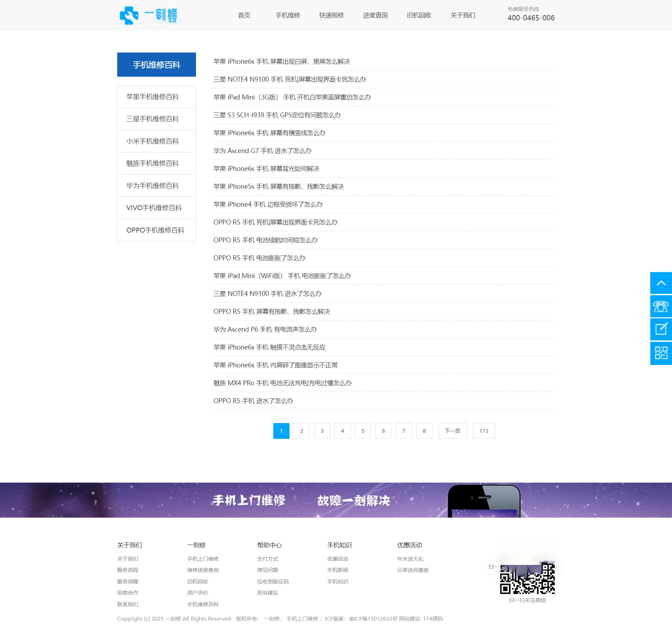Viewport: 672px width, 636px height.
Task: Select 苹果手机维修百科 sidebar category
Action: coord(153,97)
